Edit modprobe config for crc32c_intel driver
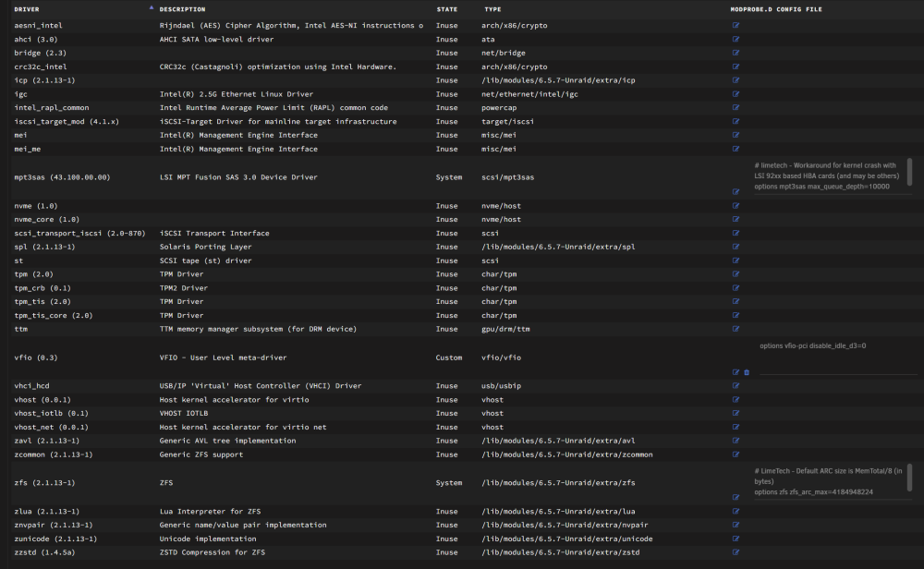Viewport: 924px width, 569px height. 736,67
